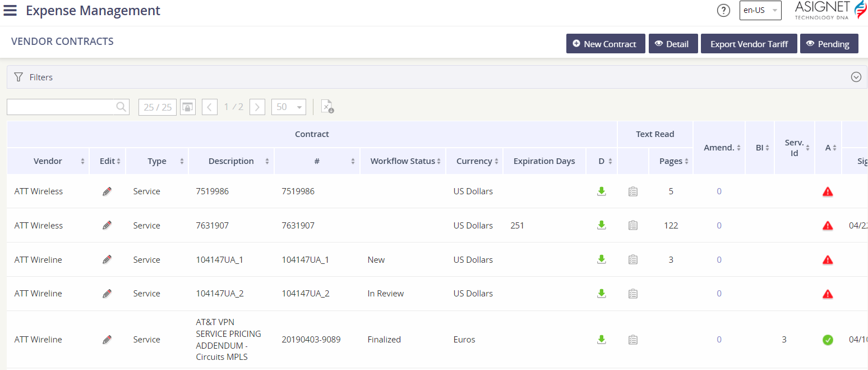This screenshot has width=868, height=370.
Task: Edit contract 7631907 with pencil icon
Action: [107, 226]
